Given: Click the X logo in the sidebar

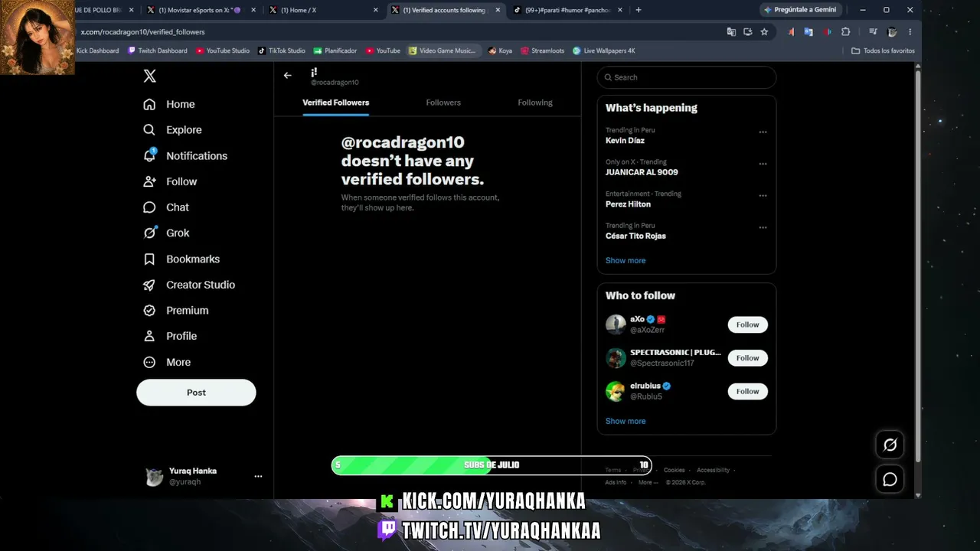Looking at the screenshot, I should (x=150, y=76).
